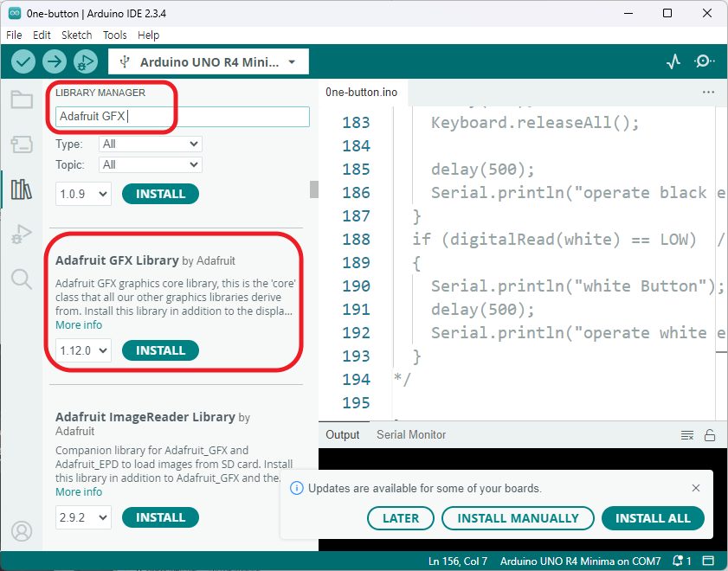Viewport: 728px width, 571px height.
Task: Open More info for Adafruit GFX Library
Action: click(x=79, y=325)
